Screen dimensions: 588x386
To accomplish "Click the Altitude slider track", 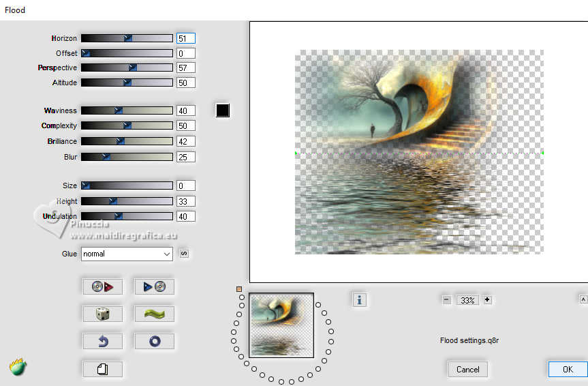I will pyautogui.click(x=127, y=83).
